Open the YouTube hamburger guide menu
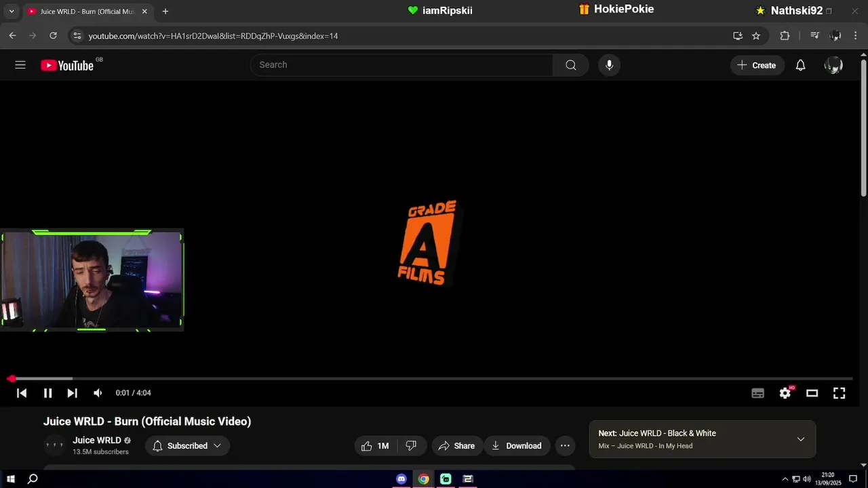This screenshot has width=868, height=488. coord(20,65)
